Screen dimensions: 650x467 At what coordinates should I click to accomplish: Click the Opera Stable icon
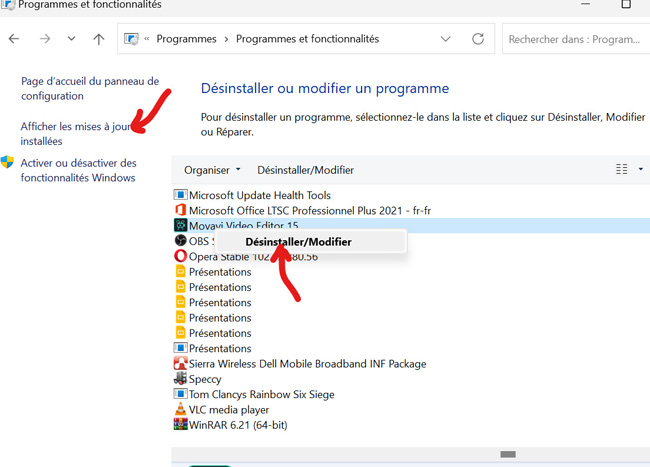(180, 256)
